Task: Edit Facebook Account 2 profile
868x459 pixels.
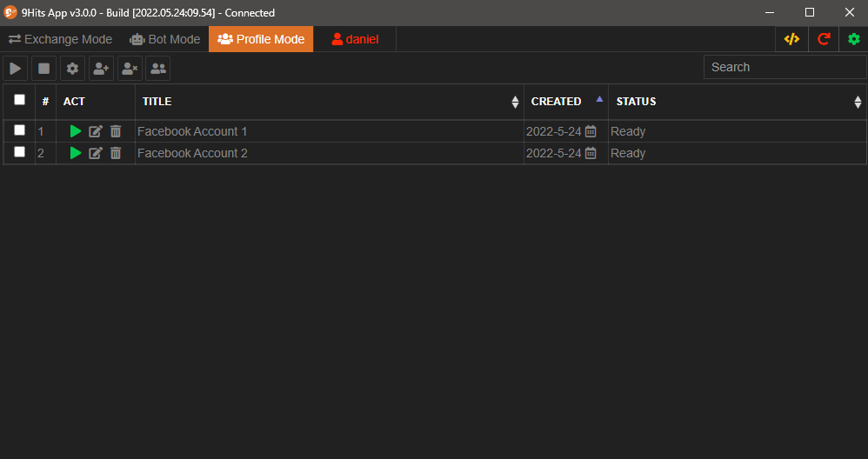Action: click(96, 153)
